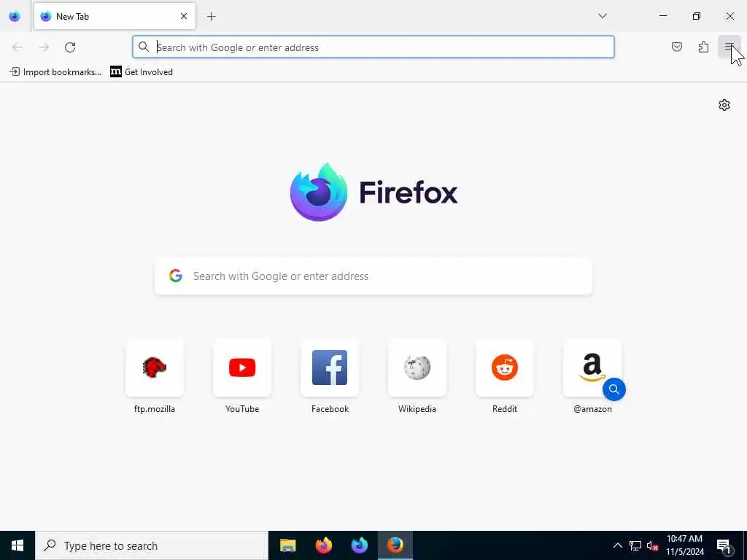
Task: Expand the list all tabs chevron
Action: coord(602,16)
